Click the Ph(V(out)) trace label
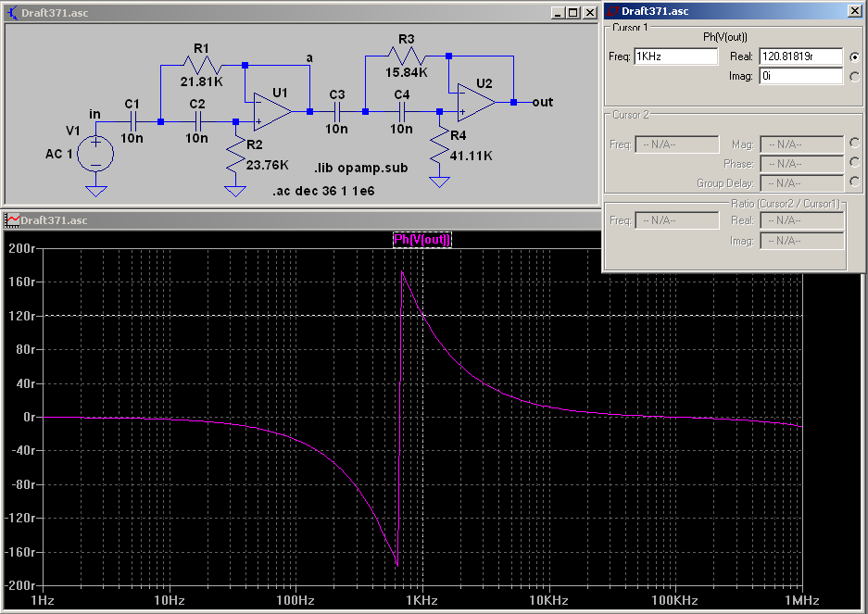This screenshot has width=868, height=614. 422,240
